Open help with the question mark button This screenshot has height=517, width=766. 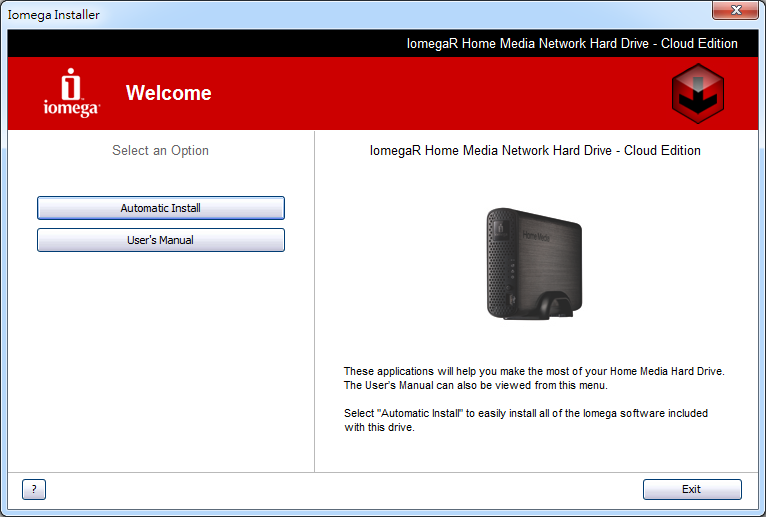tap(34, 489)
